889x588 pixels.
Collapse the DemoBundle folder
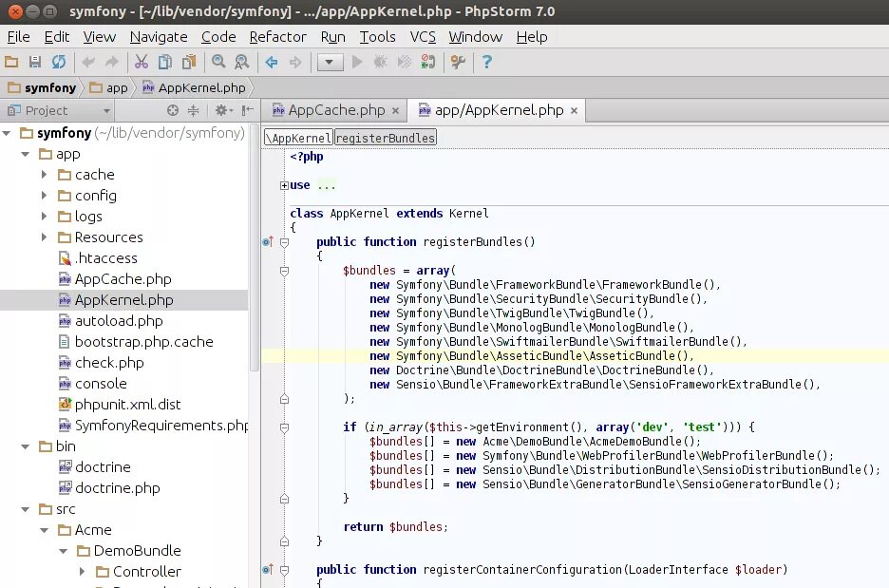[64, 551]
